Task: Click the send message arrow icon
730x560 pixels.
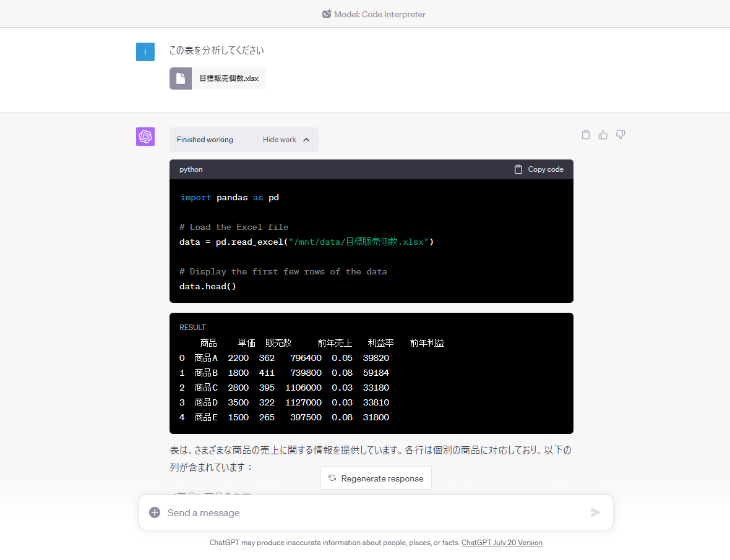Action: click(x=595, y=512)
